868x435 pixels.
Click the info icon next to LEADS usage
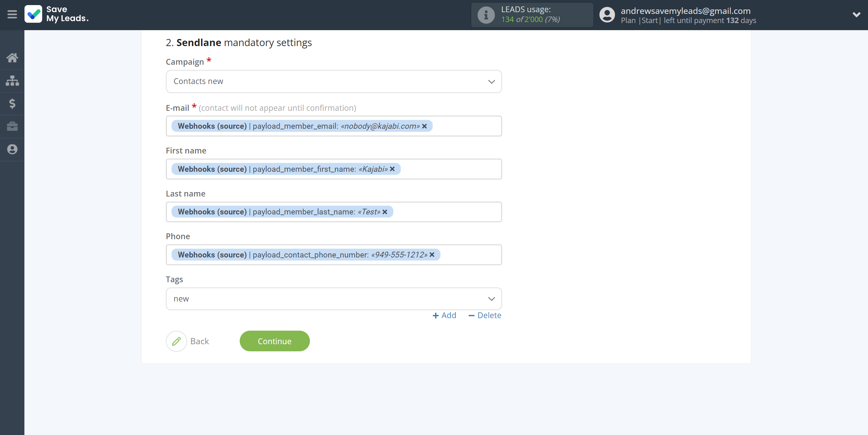tap(484, 15)
